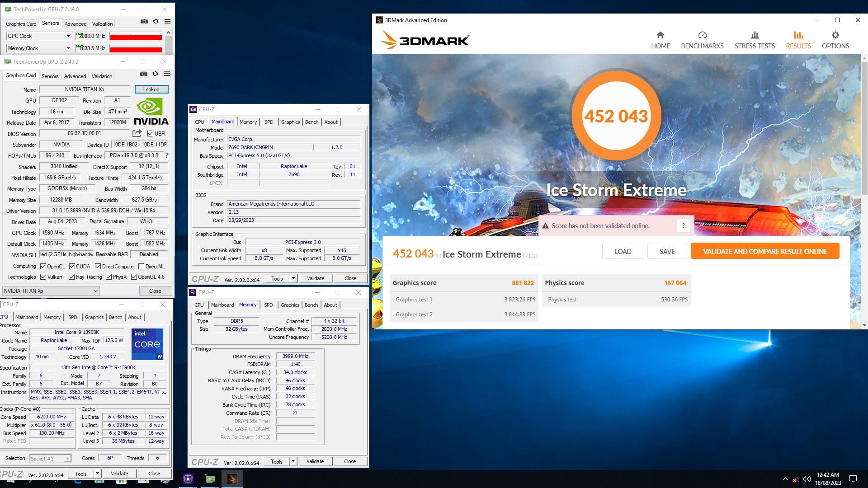Viewport: 868px width, 488px height.
Task: Toggle OpenGL 4.6 checkbox
Action: pos(134,277)
